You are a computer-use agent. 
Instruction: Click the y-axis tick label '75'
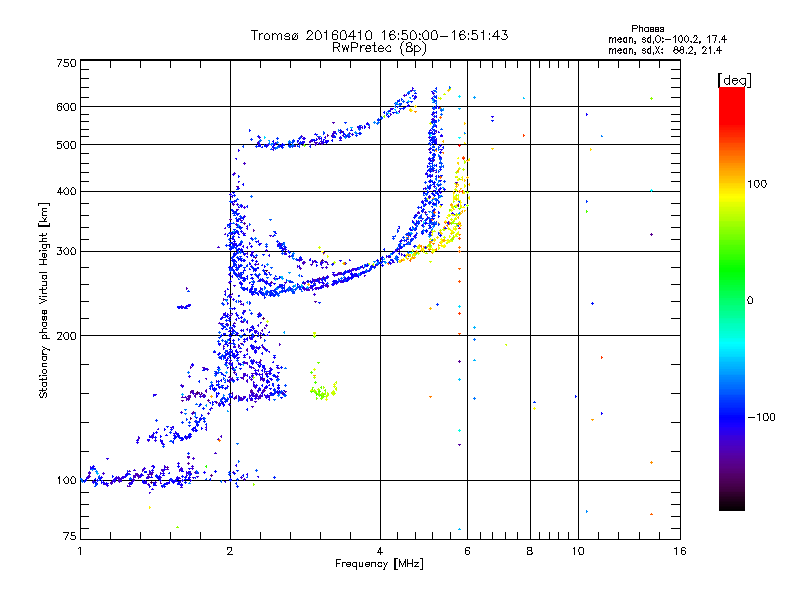click(70, 536)
